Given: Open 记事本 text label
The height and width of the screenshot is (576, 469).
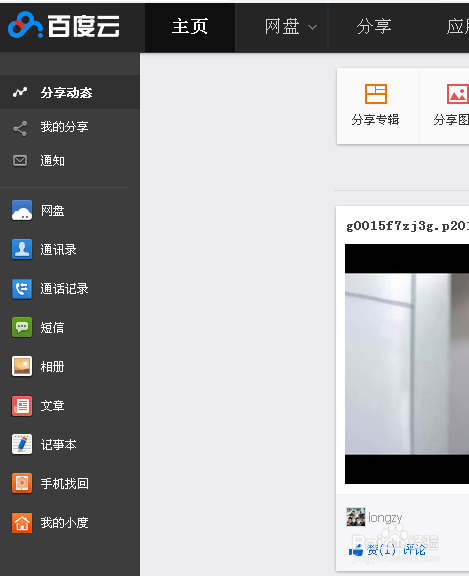Looking at the screenshot, I should click(x=58, y=444).
